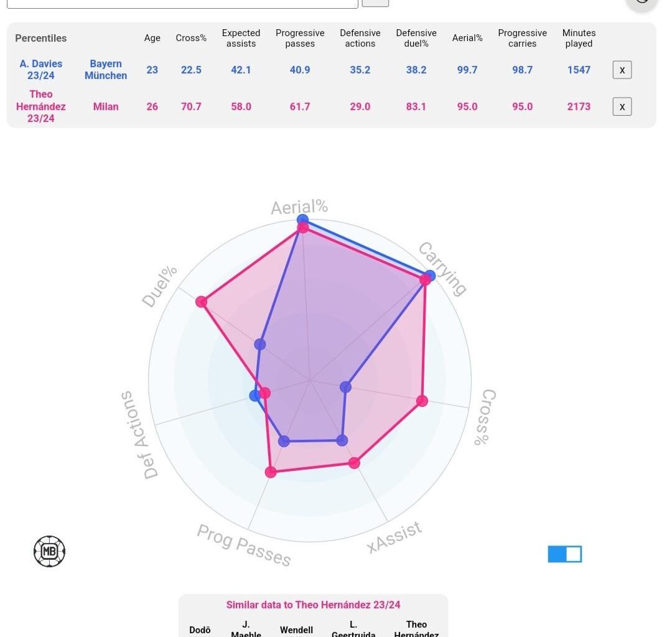
Task: Click the round icon at top right
Action: (x=642, y=2)
